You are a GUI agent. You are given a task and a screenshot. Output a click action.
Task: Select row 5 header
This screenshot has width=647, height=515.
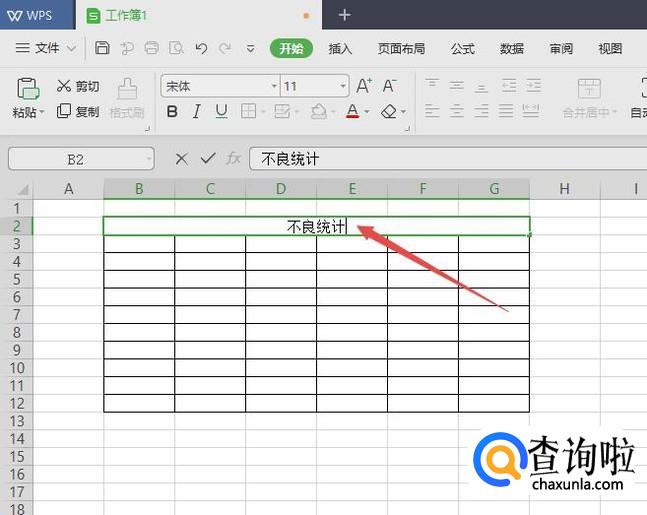coord(17,279)
